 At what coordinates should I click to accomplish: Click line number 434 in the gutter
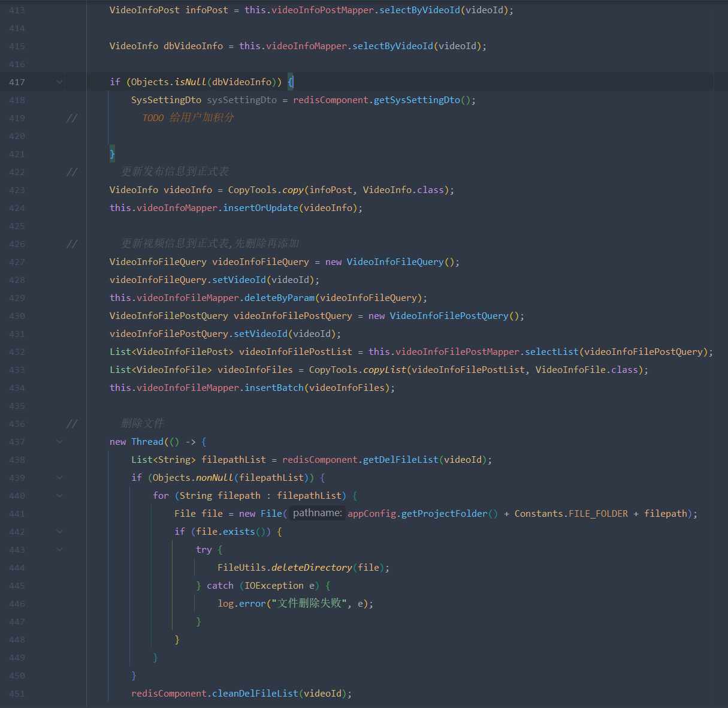pos(17,388)
